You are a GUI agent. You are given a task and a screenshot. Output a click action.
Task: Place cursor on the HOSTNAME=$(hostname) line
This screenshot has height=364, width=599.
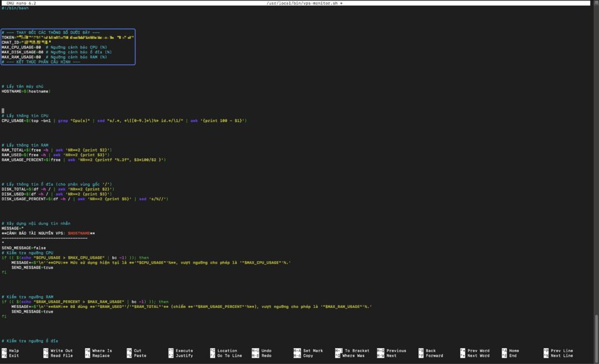pos(26,91)
